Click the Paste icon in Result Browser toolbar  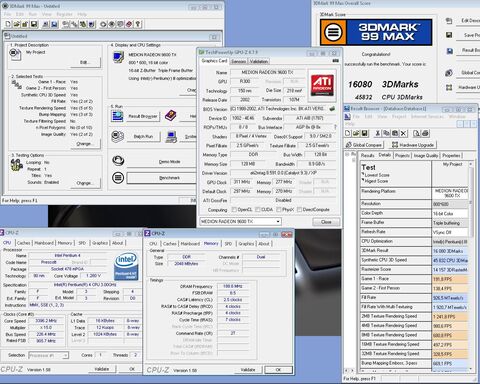395,133
